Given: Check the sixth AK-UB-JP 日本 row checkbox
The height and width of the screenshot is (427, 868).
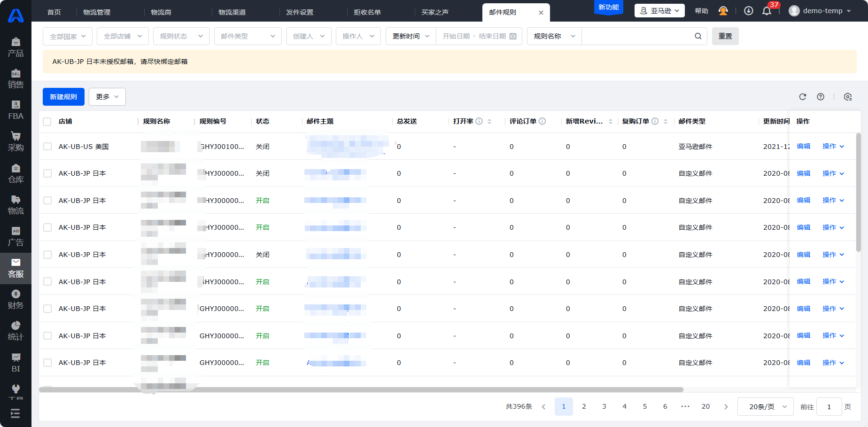Looking at the screenshot, I should click(x=47, y=309).
